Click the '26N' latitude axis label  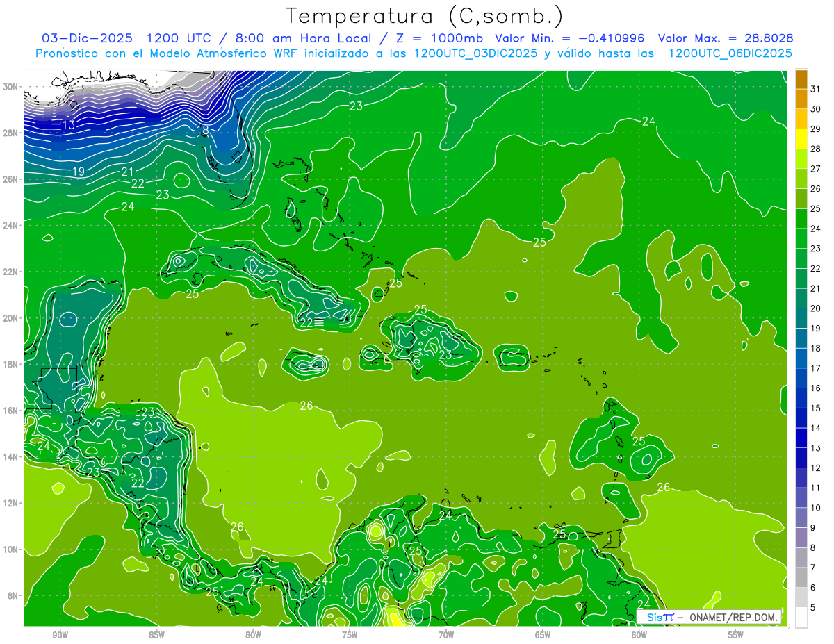pyautogui.click(x=10, y=179)
